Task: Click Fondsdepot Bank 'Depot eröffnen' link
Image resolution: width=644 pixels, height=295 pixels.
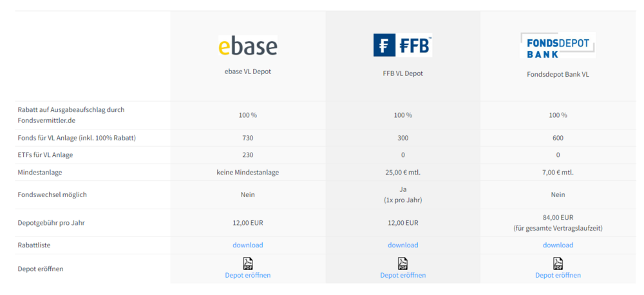Action: click(558, 275)
